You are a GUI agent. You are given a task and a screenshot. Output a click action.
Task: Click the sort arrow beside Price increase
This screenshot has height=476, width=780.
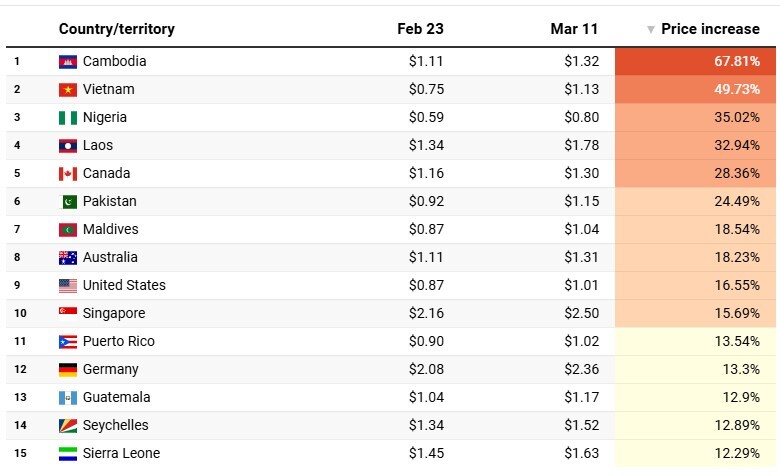point(651,30)
